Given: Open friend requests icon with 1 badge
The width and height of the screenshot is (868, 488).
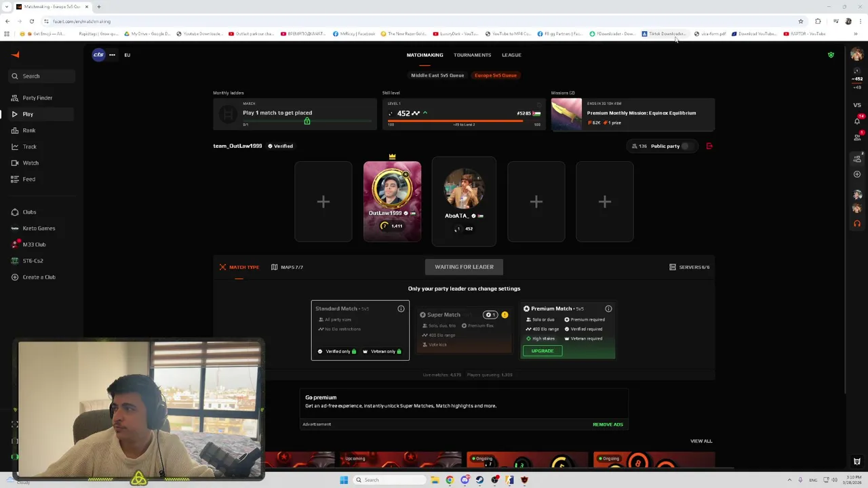Looking at the screenshot, I should pos(858,138).
